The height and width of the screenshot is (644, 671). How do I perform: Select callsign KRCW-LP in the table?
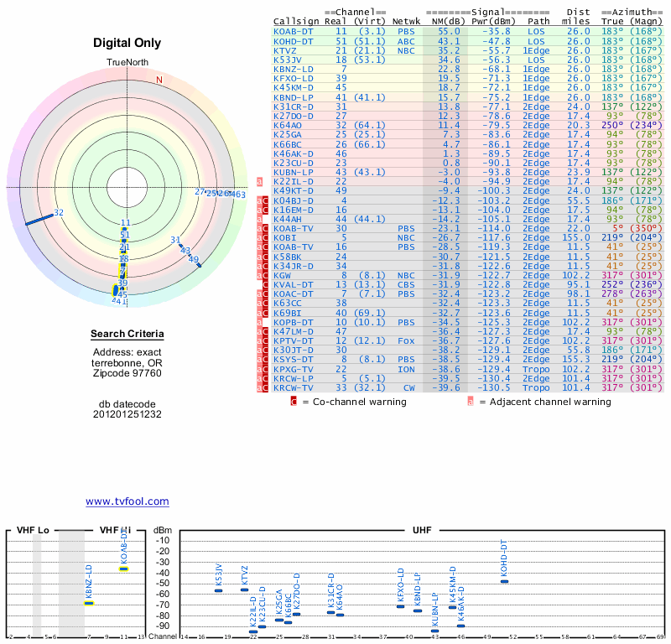(x=294, y=379)
